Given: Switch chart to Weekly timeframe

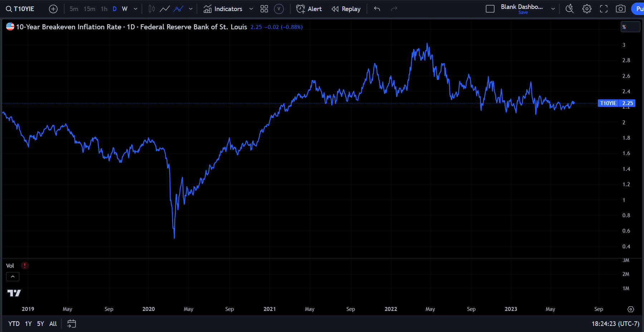Looking at the screenshot, I should (x=125, y=9).
